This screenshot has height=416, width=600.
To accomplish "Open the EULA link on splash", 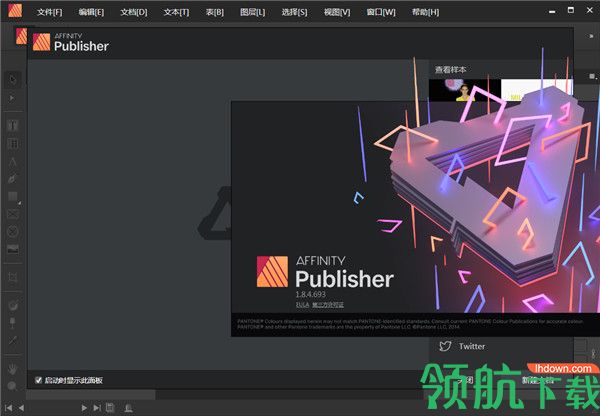I will point(302,305).
